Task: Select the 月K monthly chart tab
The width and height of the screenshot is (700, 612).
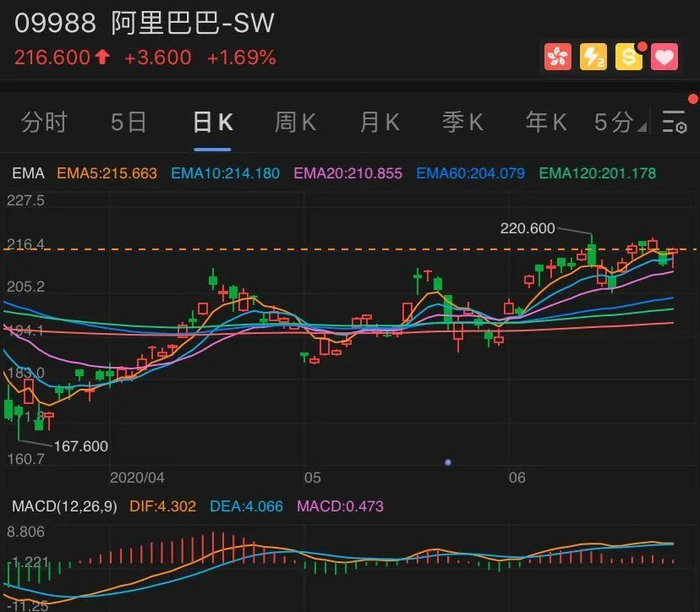Action: click(379, 122)
